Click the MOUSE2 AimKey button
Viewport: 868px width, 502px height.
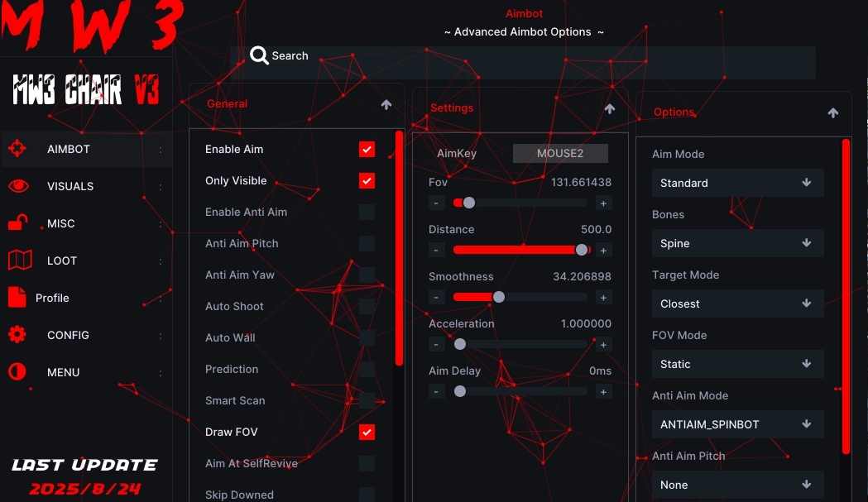[560, 153]
